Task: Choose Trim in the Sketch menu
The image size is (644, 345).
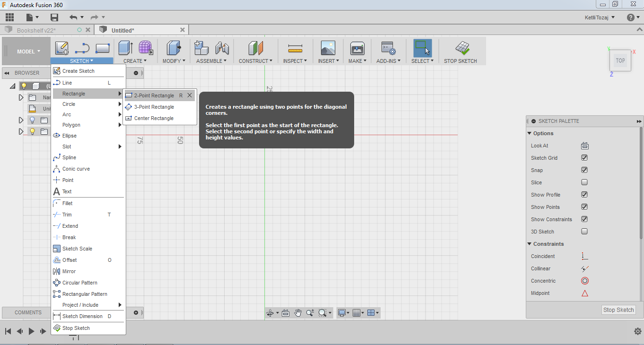Action: (x=88, y=215)
